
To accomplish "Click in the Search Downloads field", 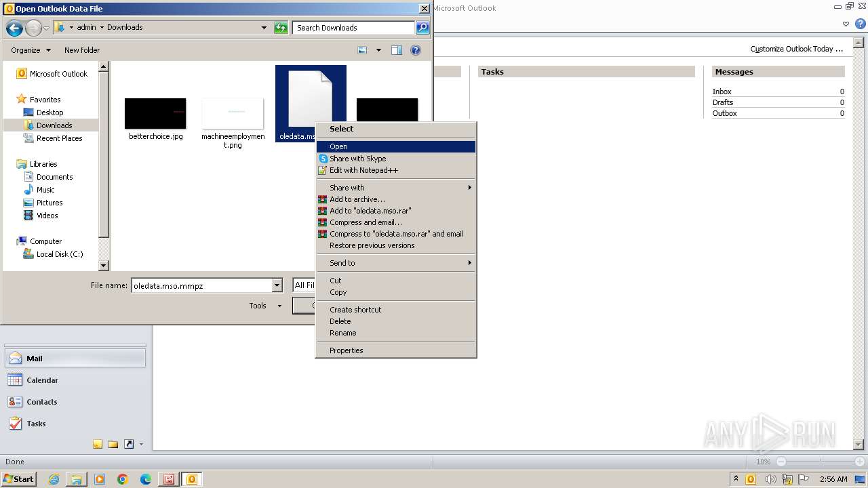I will pyautogui.click(x=354, y=28).
